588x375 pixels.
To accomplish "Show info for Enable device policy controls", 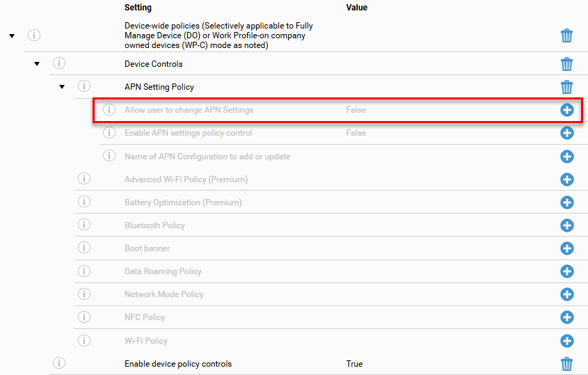I will coord(59,363).
